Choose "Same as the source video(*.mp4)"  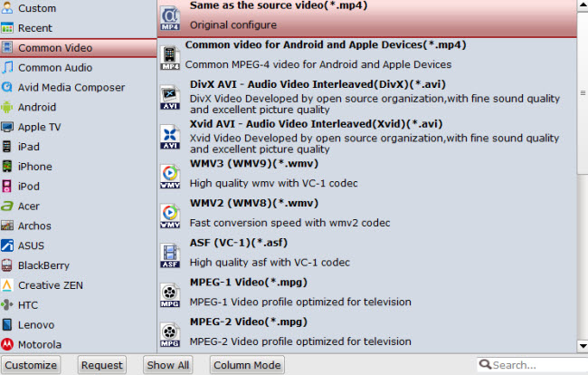click(367, 18)
